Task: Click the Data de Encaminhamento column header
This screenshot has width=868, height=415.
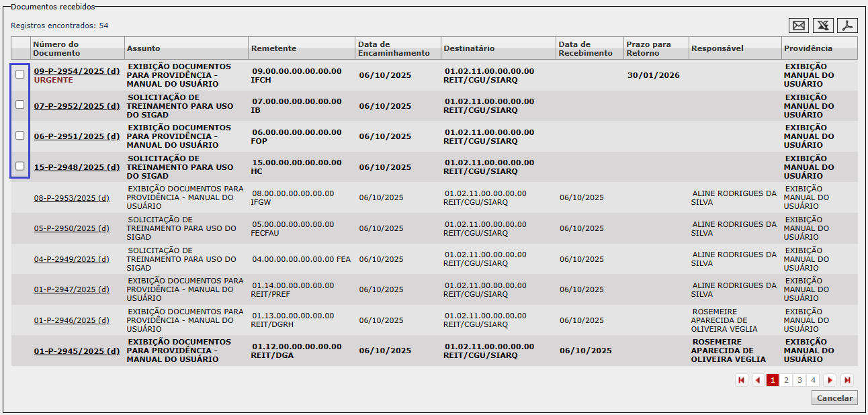Action: point(394,48)
